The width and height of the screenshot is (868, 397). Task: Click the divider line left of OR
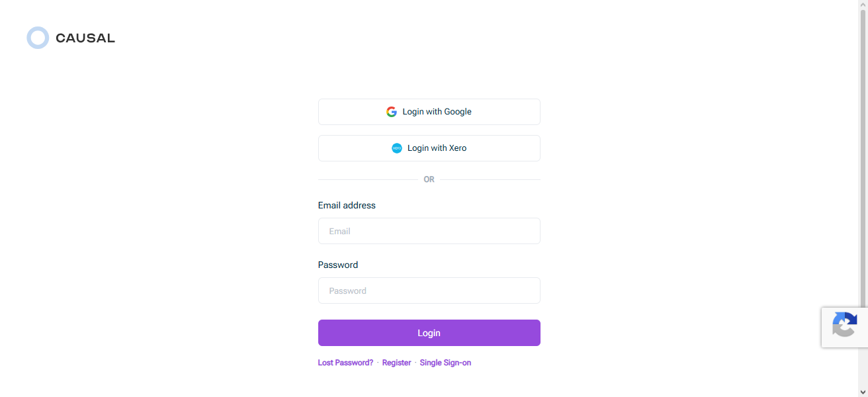point(368,180)
